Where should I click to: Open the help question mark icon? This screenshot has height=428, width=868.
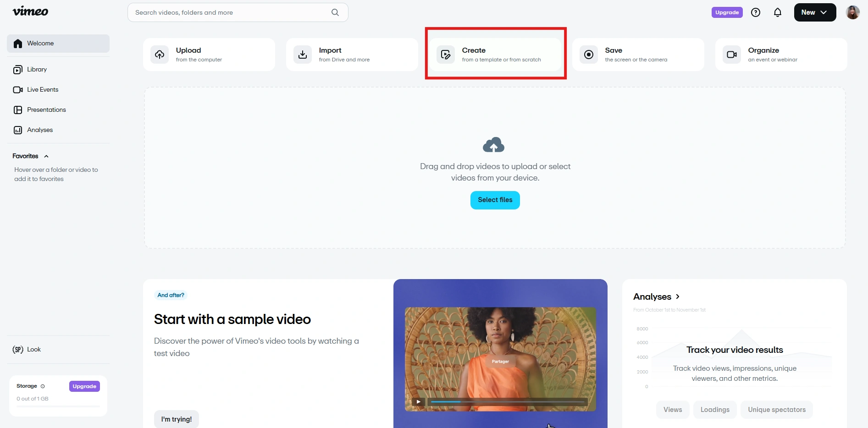pos(756,12)
